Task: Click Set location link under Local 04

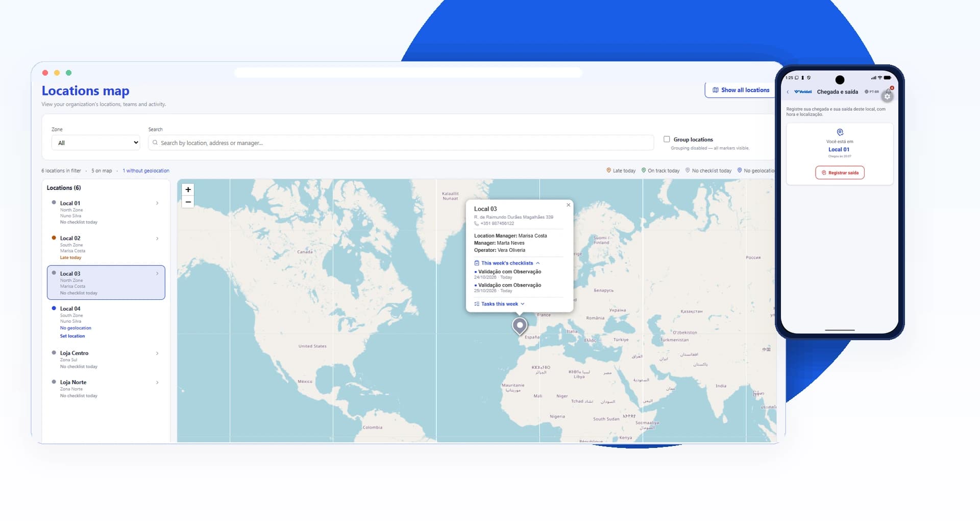Action: tap(72, 336)
